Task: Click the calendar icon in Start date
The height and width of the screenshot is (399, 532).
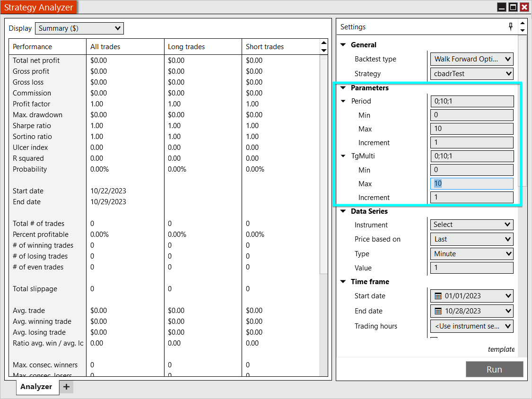Action: point(438,296)
